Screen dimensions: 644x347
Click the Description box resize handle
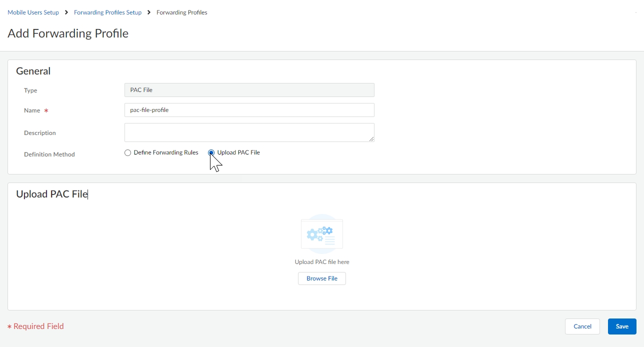(371, 139)
